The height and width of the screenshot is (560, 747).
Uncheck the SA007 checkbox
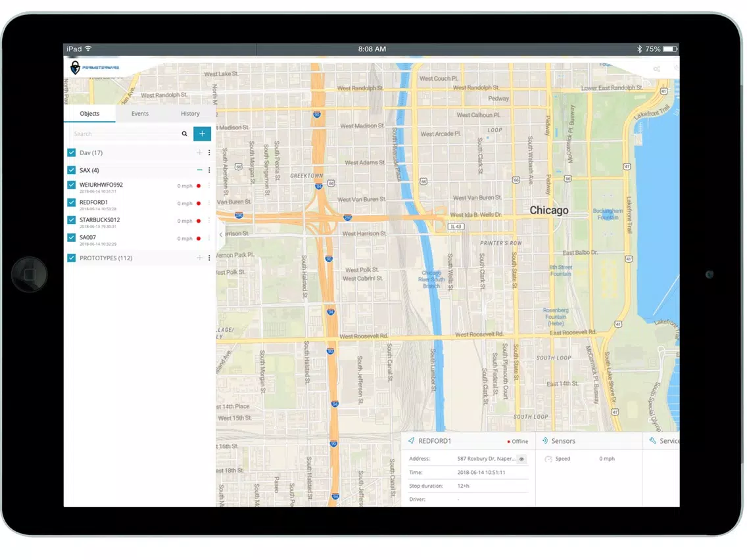coord(72,237)
